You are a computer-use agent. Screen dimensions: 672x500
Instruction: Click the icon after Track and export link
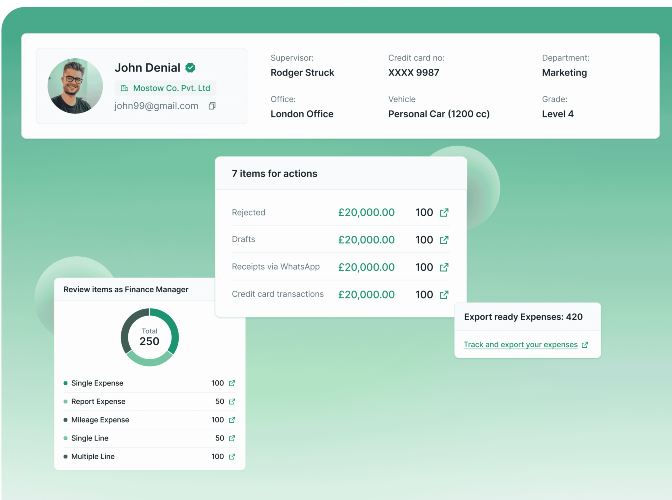click(x=585, y=344)
